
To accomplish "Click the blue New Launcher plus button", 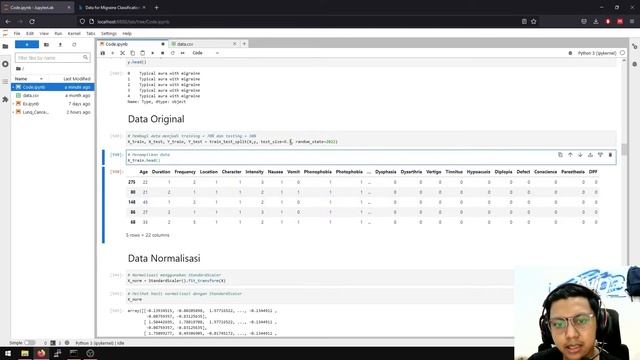I will click(x=27, y=44).
